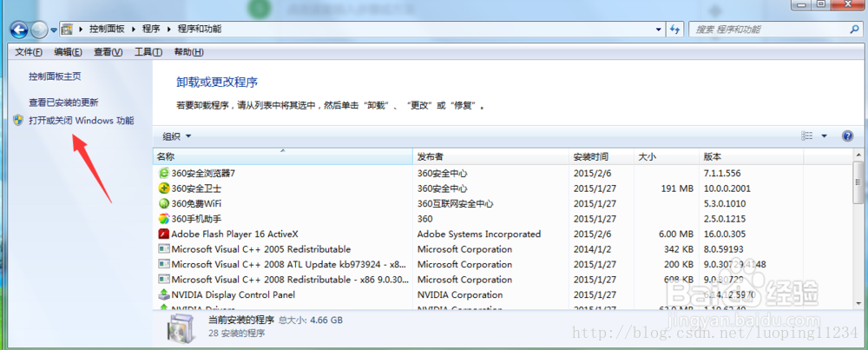Screen dimensions: 868x350
Task: Click the Forward navigation arrow button
Action: pyautogui.click(x=39, y=30)
